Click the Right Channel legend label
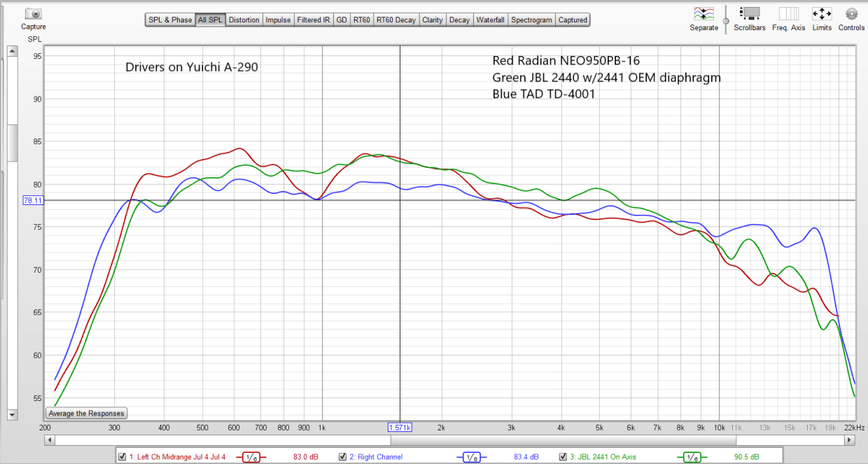 376,457
